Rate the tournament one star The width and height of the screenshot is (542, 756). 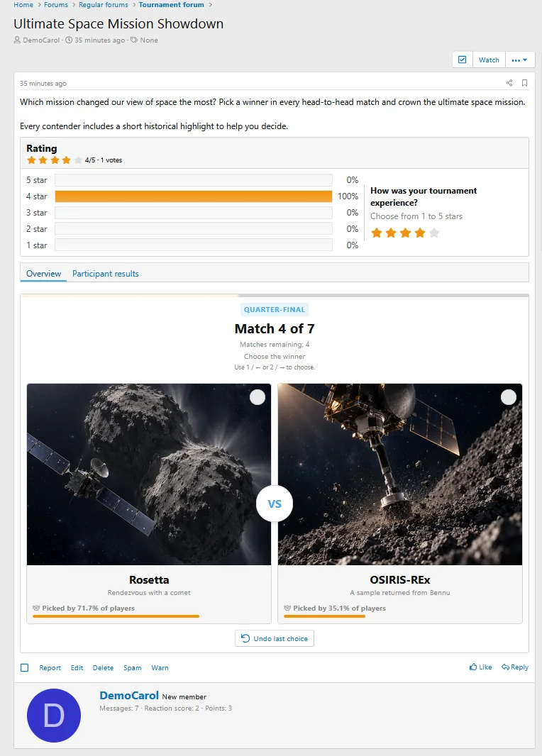(377, 233)
